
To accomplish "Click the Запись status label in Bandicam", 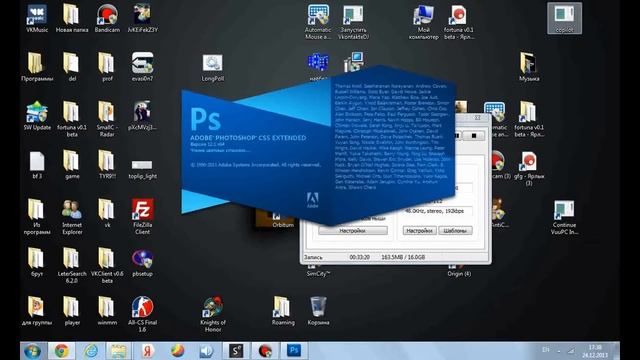I will tap(313, 258).
